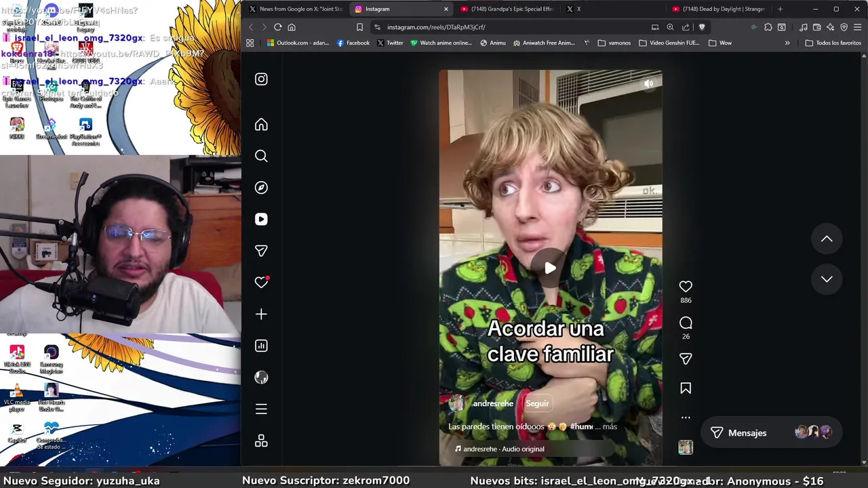Expand caption with 'más' link
This screenshot has height=488, width=868.
[x=610, y=426]
